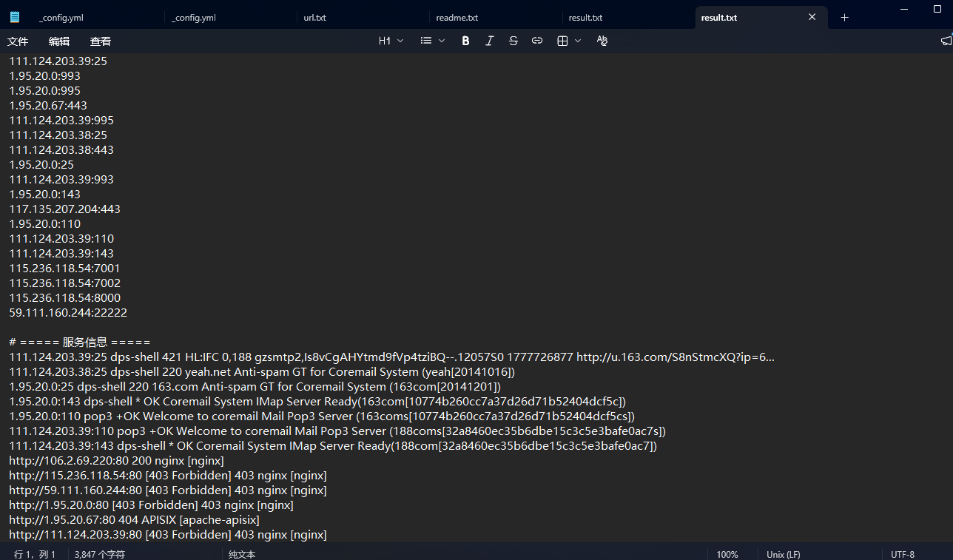
Task: Open the 编辑 menu
Action: [59, 41]
